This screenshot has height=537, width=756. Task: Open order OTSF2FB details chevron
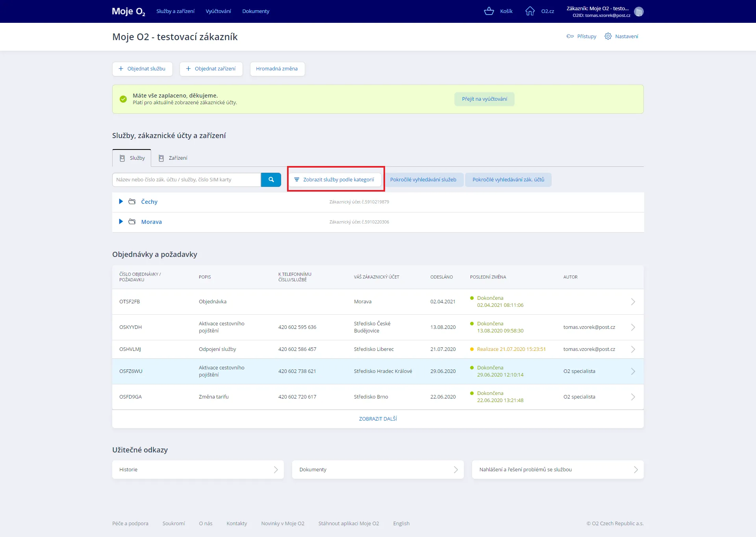point(633,301)
